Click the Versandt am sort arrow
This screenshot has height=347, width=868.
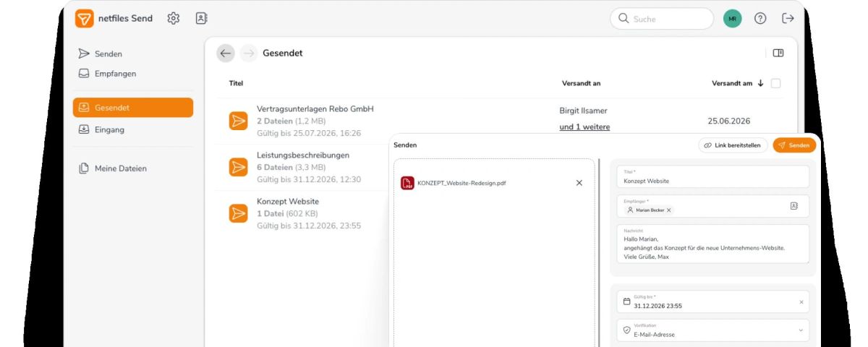coord(760,83)
